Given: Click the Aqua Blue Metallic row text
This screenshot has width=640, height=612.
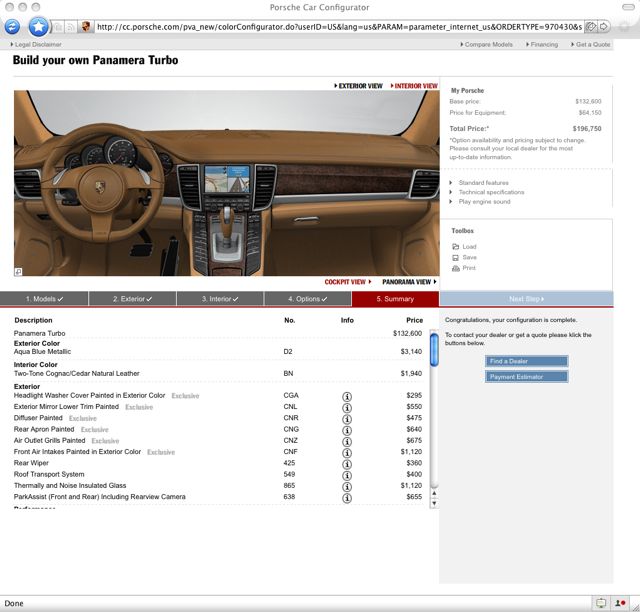Looking at the screenshot, I should pyautogui.click(x=42, y=352).
